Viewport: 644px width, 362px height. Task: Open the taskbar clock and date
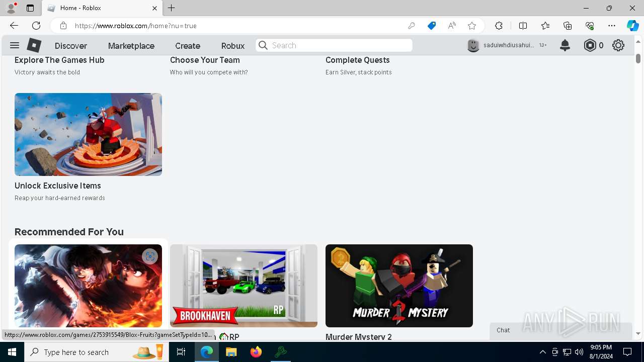(601, 352)
